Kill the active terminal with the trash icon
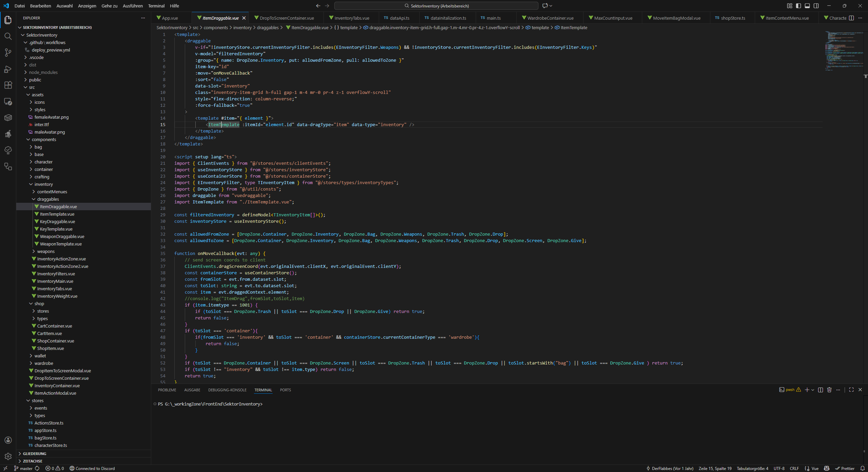868x472 pixels. tap(829, 390)
